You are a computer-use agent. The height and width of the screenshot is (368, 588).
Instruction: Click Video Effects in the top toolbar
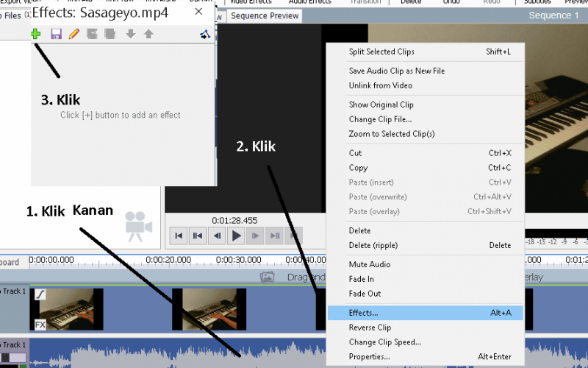[x=251, y=2]
